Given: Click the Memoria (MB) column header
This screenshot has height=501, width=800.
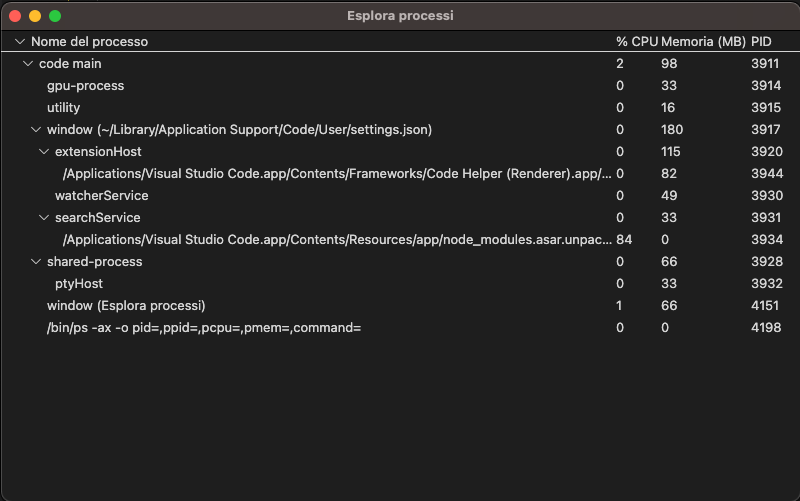Looking at the screenshot, I should [x=703, y=41].
